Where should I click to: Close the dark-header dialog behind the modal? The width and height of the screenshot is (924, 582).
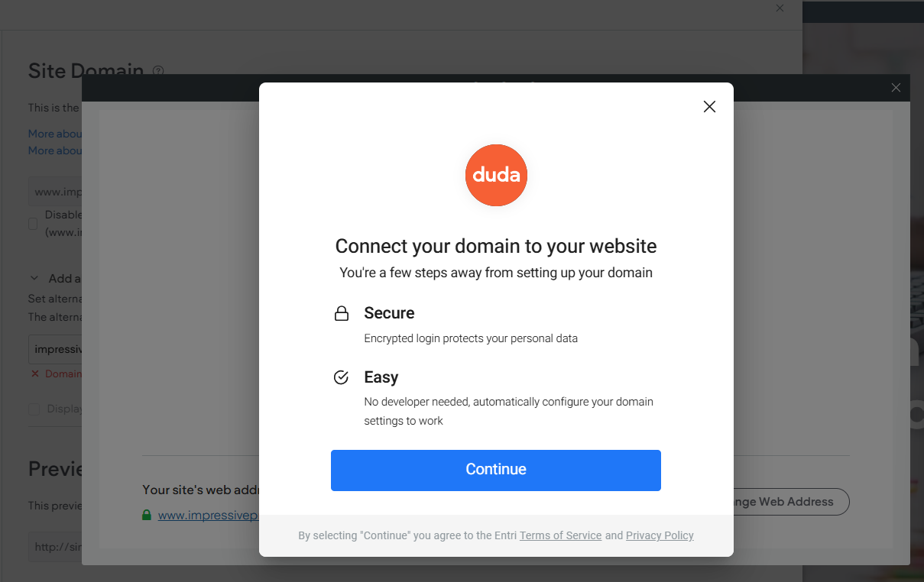(896, 88)
